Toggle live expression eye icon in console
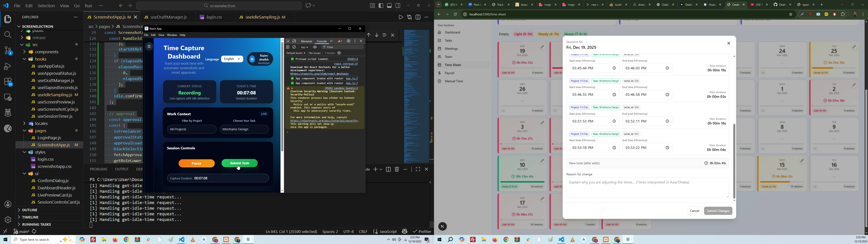This screenshot has width=868, height=244. pyautogui.click(x=315, y=47)
